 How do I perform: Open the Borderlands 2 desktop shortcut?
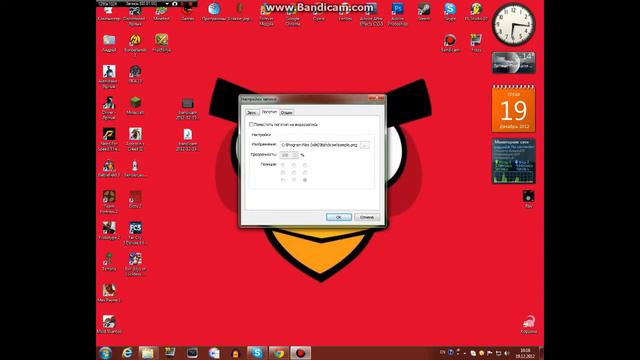pos(135,44)
